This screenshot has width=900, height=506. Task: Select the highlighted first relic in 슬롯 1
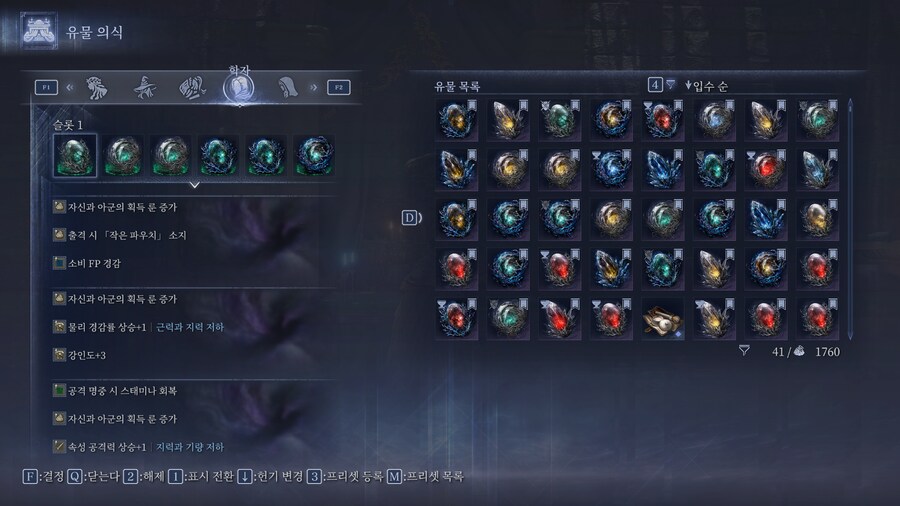pos(75,155)
